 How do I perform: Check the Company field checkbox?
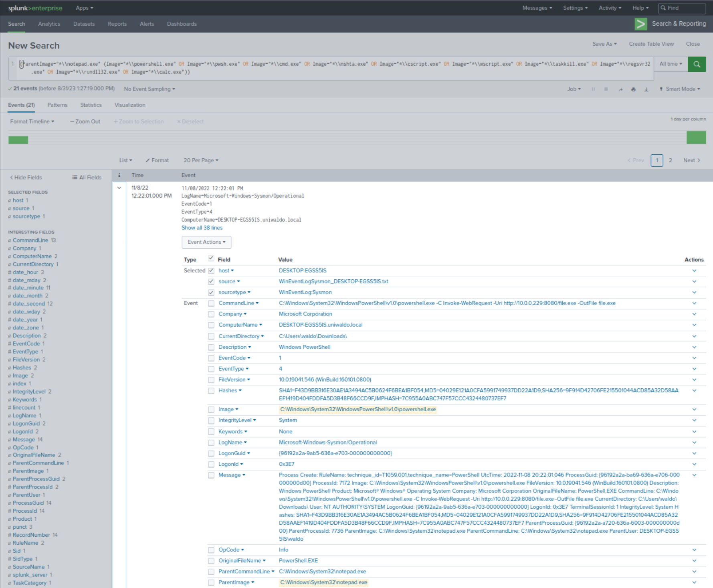tap(211, 314)
